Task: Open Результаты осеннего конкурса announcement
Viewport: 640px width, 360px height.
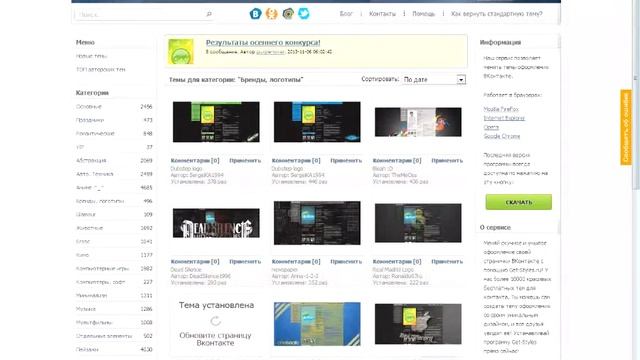Action: tap(263, 42)
